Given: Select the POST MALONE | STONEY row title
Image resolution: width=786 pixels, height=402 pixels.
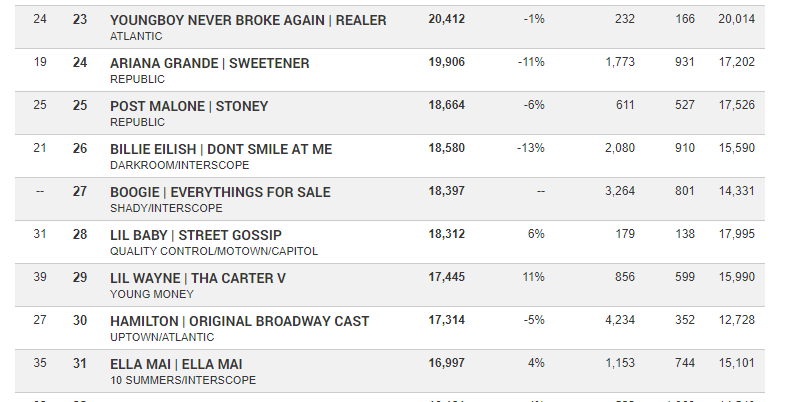Looking at the screenshot, I should [189, 106].
